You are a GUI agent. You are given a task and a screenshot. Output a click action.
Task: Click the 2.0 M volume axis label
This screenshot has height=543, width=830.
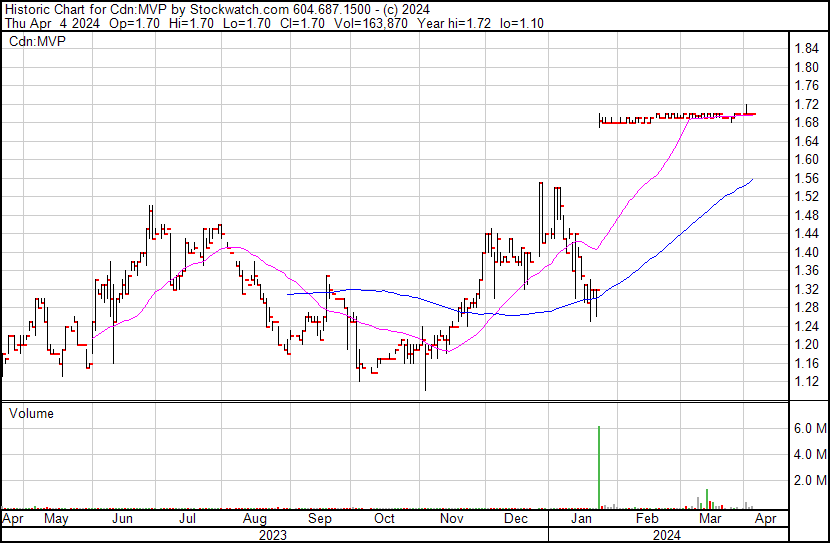pyautogui.click(x=809, y=480)
